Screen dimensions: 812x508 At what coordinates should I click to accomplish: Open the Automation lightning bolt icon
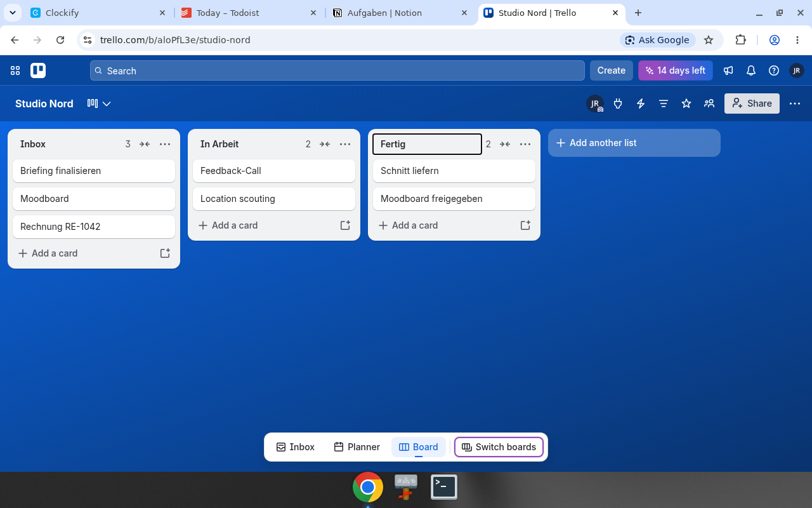coord(641,104)
